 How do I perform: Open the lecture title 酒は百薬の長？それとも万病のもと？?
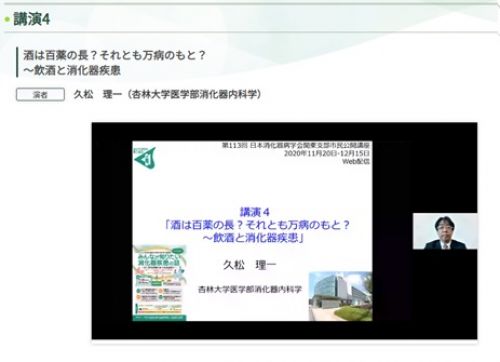(115, 55)
